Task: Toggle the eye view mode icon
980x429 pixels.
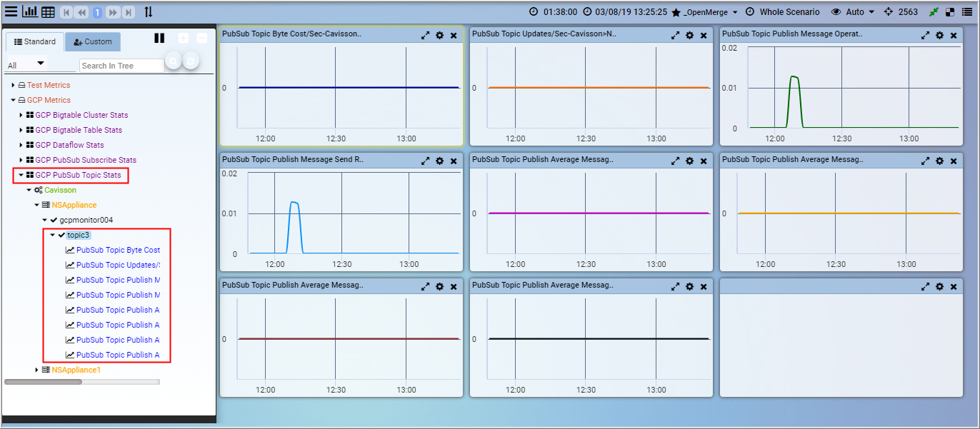Action: tap(836, 12)
